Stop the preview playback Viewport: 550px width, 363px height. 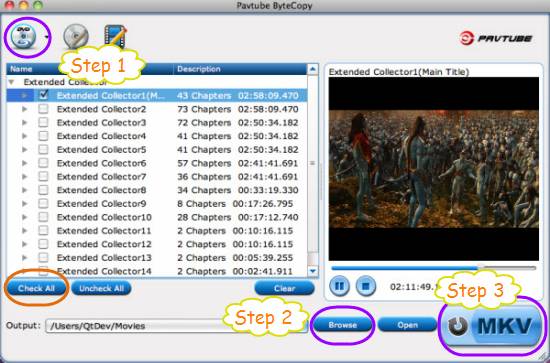pyautogui.click(x=365, y=286)
